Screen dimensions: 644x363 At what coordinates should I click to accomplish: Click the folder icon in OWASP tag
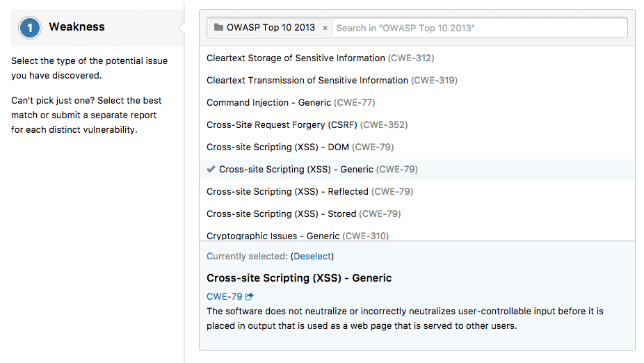(x=218, y=28)
